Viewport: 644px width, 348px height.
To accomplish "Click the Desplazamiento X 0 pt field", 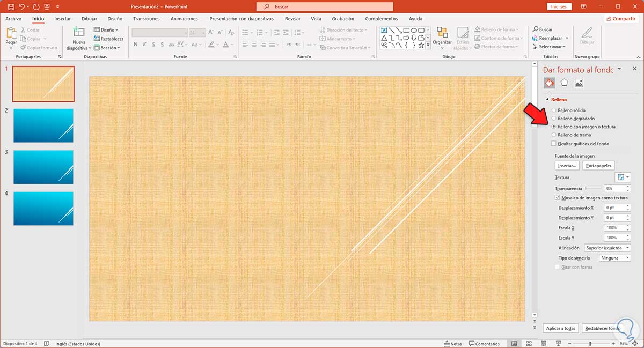I will tap(617, 208).
